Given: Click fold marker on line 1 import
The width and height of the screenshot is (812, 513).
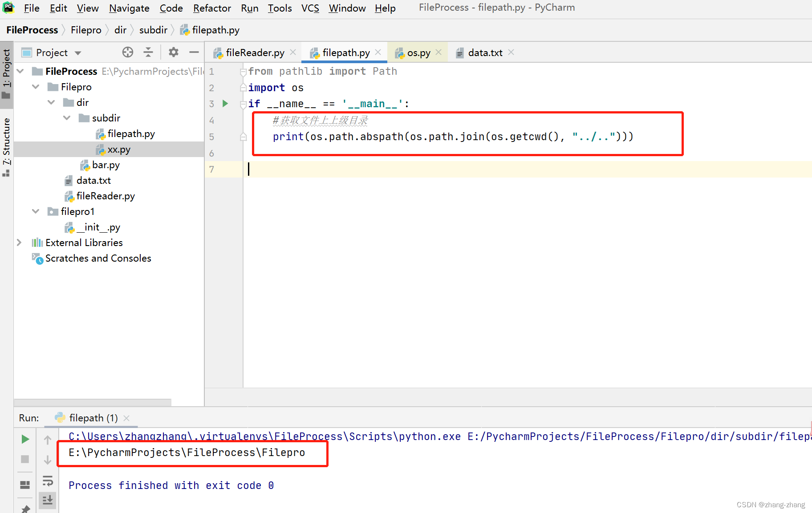Looking at the screenshot, I should (243, 72).
